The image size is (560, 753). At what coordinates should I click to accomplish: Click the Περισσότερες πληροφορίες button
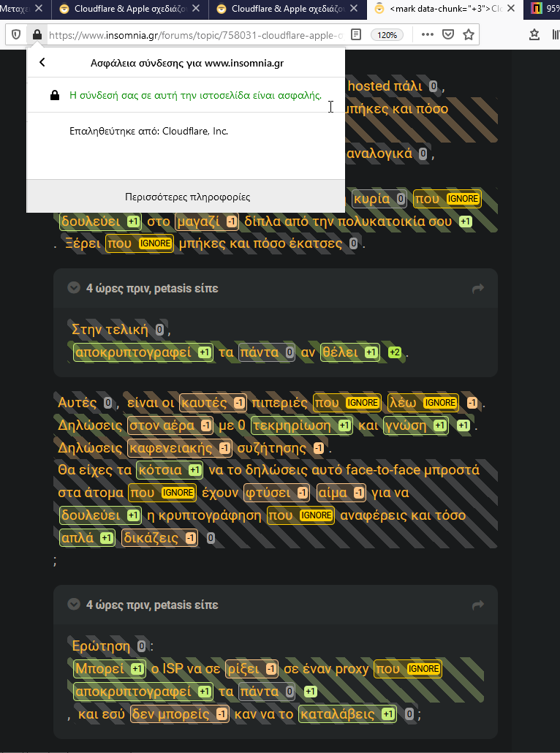(x=186, y=197)
